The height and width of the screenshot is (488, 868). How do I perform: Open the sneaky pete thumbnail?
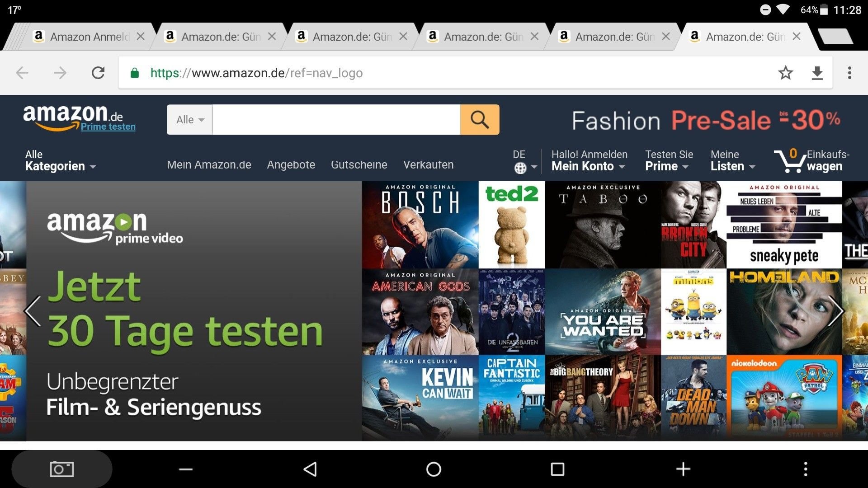point(784,225)
